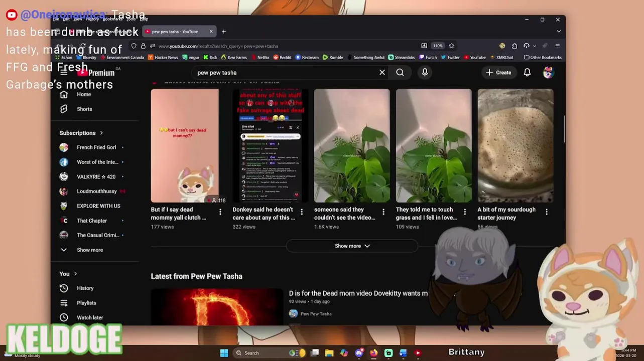Expand subscriptions with Show more
Screen dimensions: 644x361
point(90,250)
